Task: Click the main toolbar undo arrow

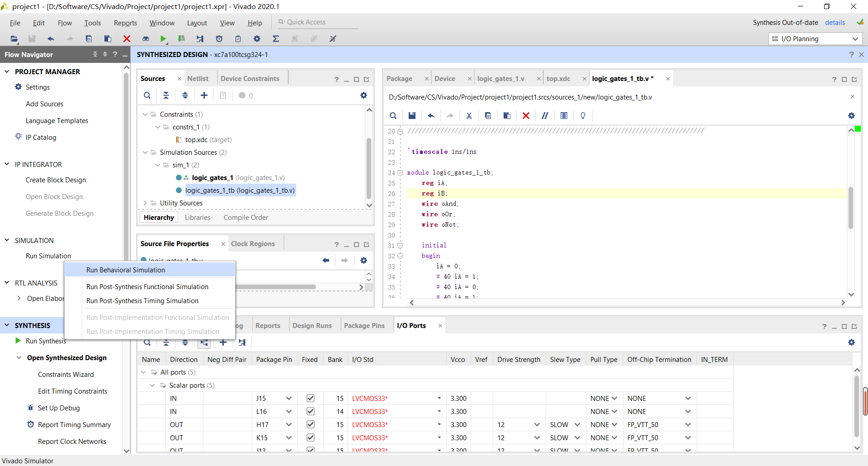Action: click(x=51, y=39)
